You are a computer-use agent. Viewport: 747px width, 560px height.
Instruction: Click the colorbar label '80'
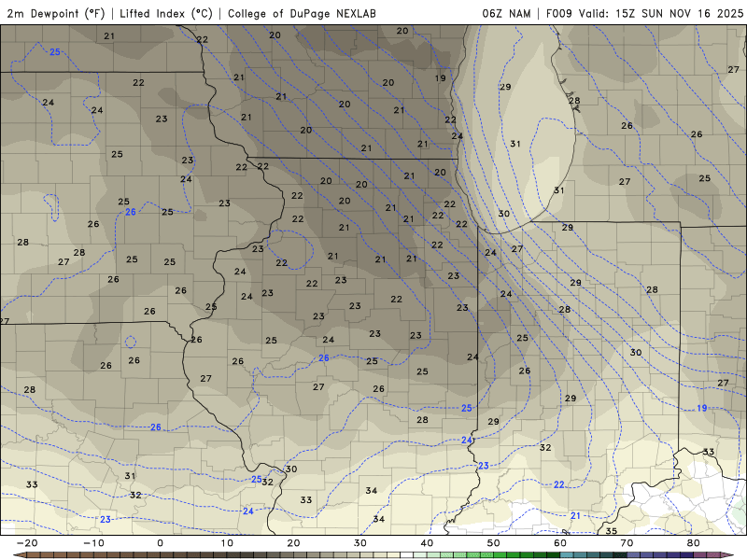(694, 543)
